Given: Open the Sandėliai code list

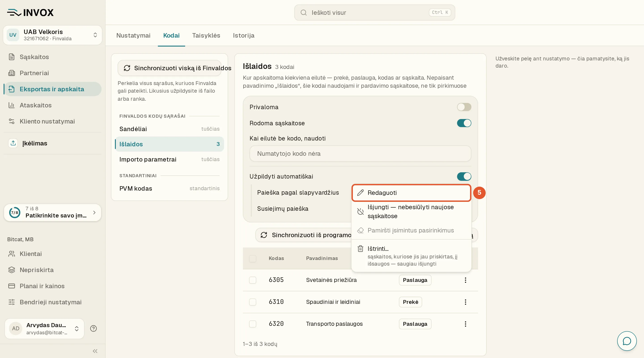Looking at the screenshot, I should pos(169,129).
